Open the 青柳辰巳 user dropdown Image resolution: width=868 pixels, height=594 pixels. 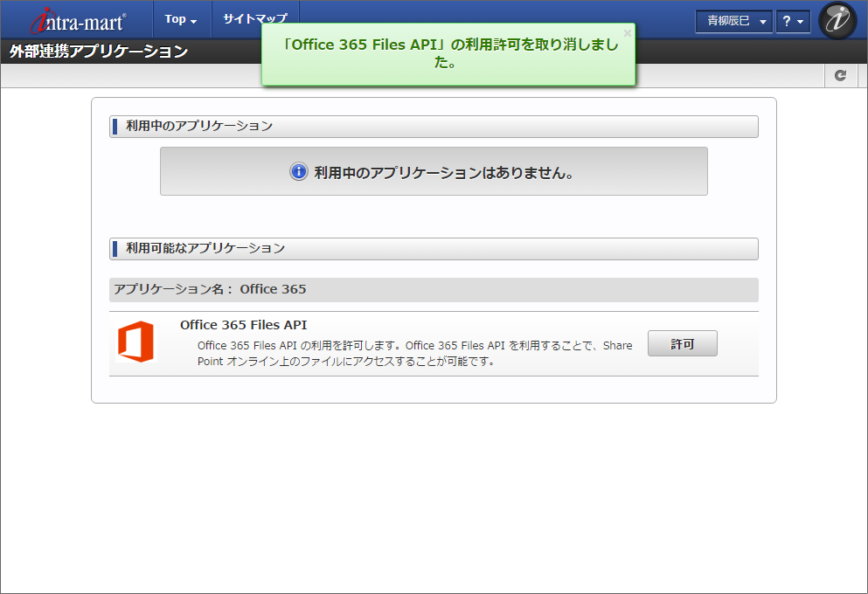[734, 21]
